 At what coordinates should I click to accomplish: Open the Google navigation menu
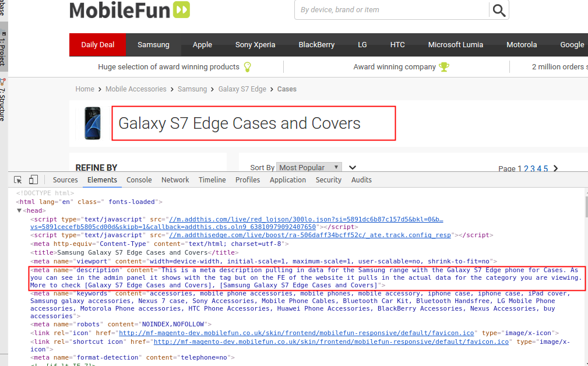point(572,45)
